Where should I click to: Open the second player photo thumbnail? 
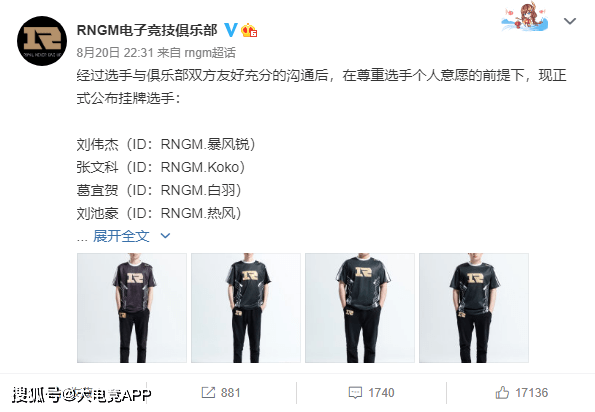[x=246, y=308]
